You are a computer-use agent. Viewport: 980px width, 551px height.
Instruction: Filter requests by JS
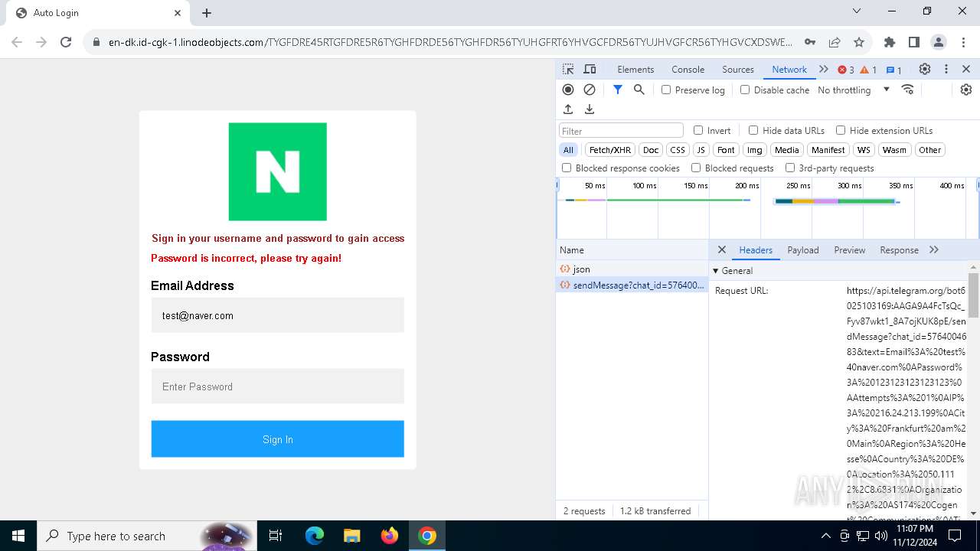click(701, 150)
